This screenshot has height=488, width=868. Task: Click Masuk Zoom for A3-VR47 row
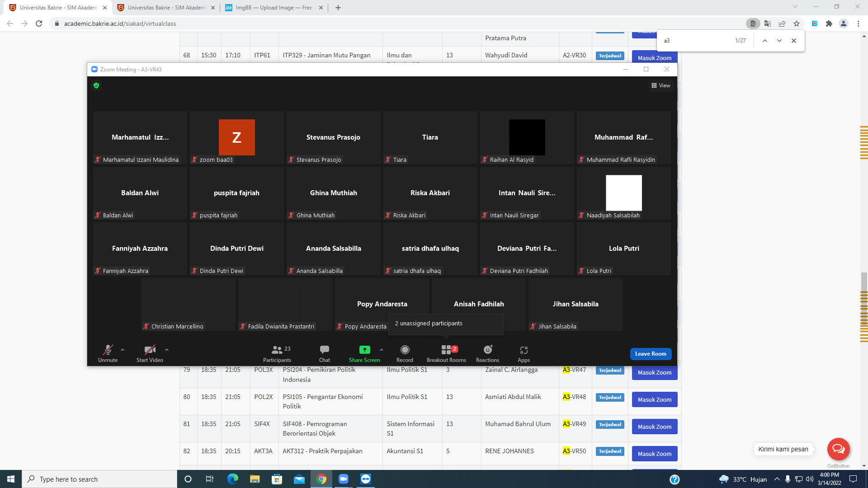(x=655, y=373)
